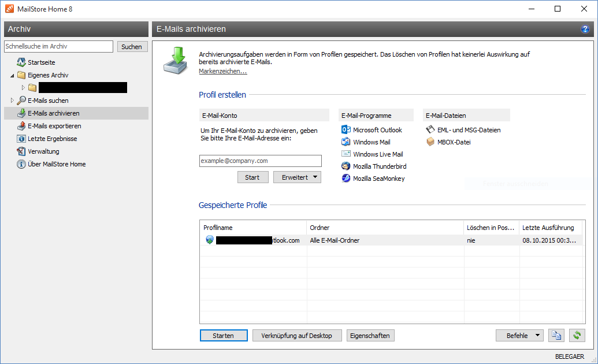Screen dimensions: 598x364
Task: Click the Microsoft Outlook icon
Action: pos(346,129)
